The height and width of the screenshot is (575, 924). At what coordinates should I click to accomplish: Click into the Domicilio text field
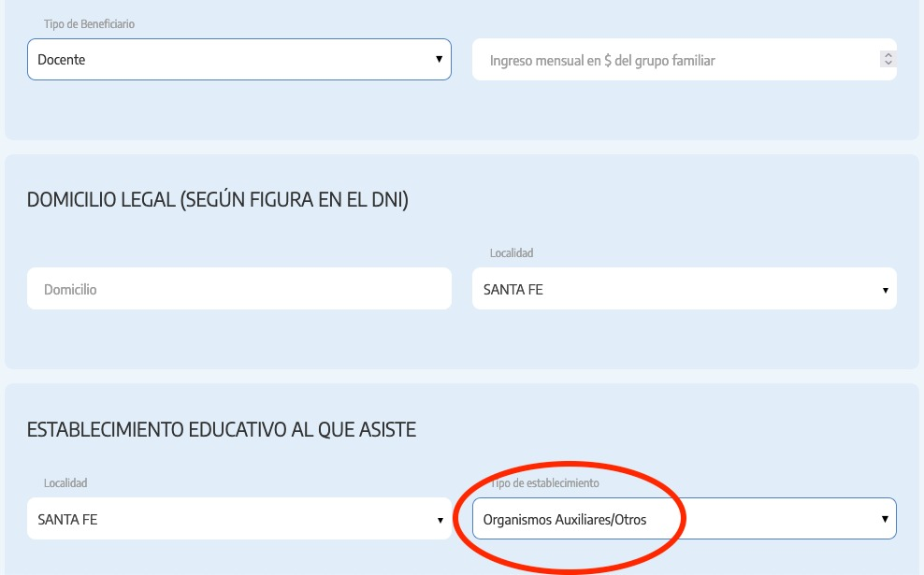(238, 290)
